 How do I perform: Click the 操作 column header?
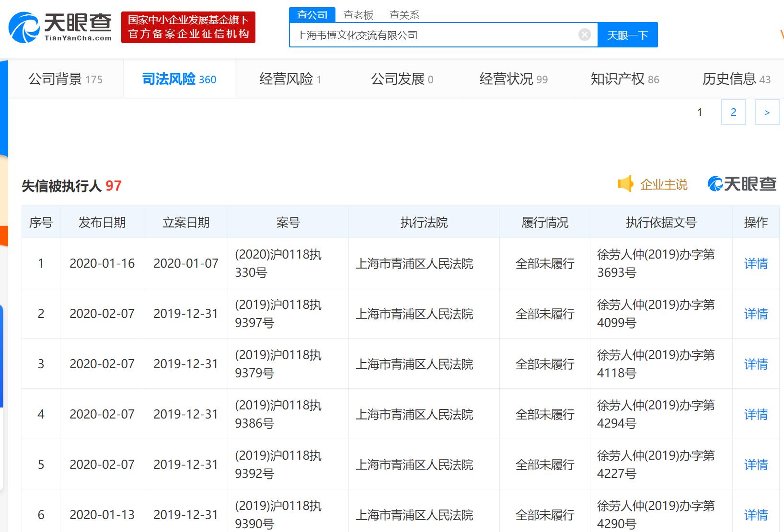click(756, 222)
